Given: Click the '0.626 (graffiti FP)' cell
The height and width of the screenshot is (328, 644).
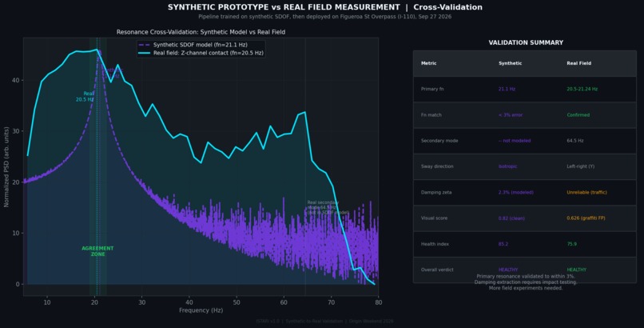Looking at the screenshot, I should point(586,218).
